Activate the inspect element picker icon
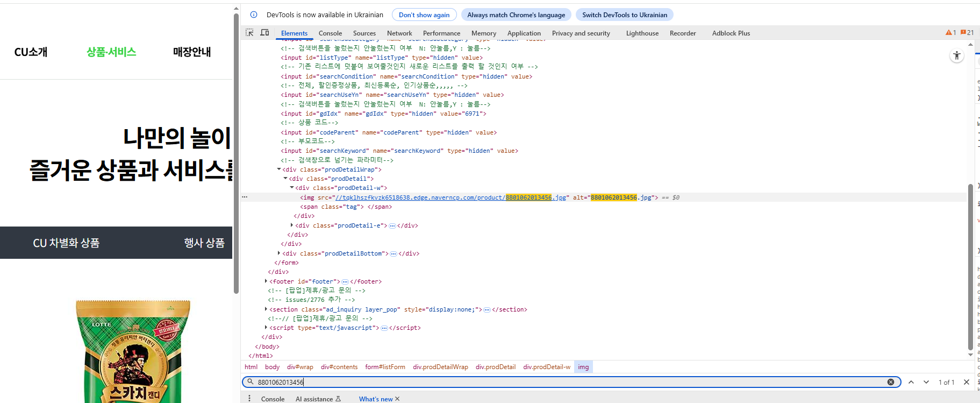This screenshot has width=980, height=403. pyautogui.click(x=249, y=33)
